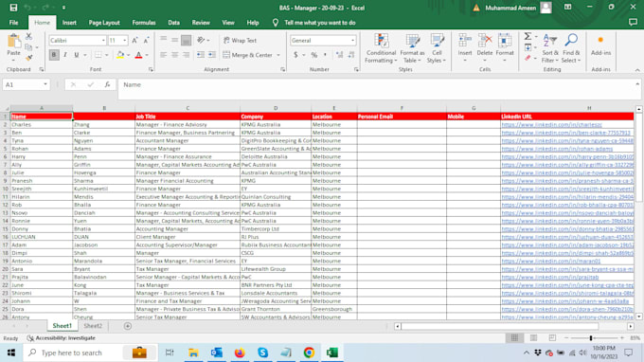Click the Align Left icon
The width and height of the screenshot is (644, 362).
[164, 55]
